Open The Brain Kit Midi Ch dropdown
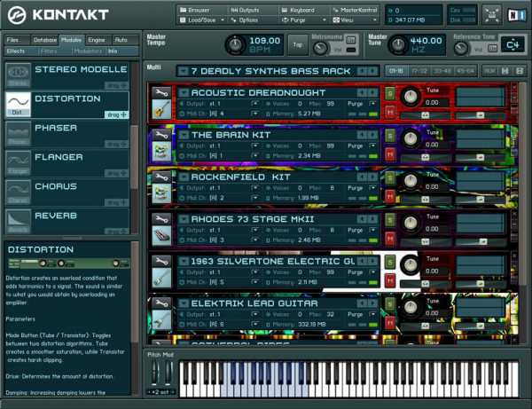This screenshot has height=409, width=532. (255, 155)
